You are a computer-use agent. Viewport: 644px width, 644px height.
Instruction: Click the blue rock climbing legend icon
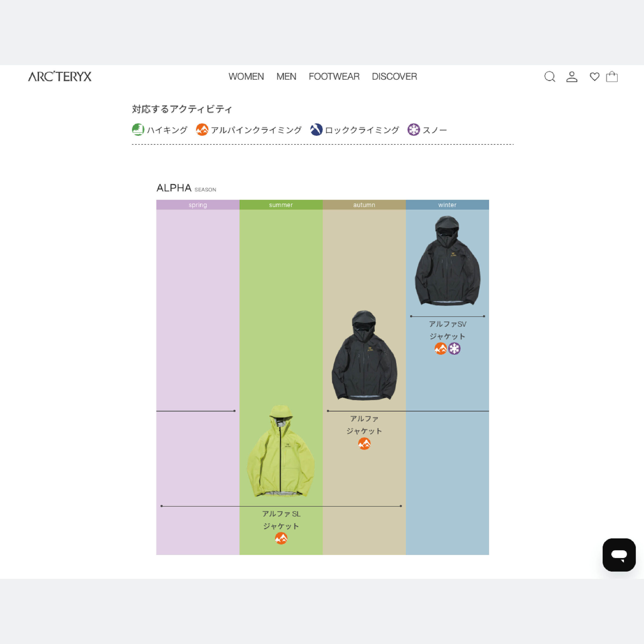pyautogui.click(x=316, y=130)
